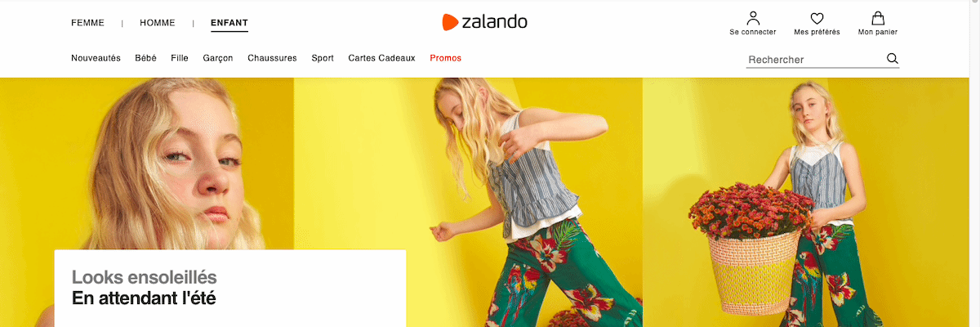The image size is (980, 327).
Task: Open the Mes préférés heart icon
Action: [817, 18]
